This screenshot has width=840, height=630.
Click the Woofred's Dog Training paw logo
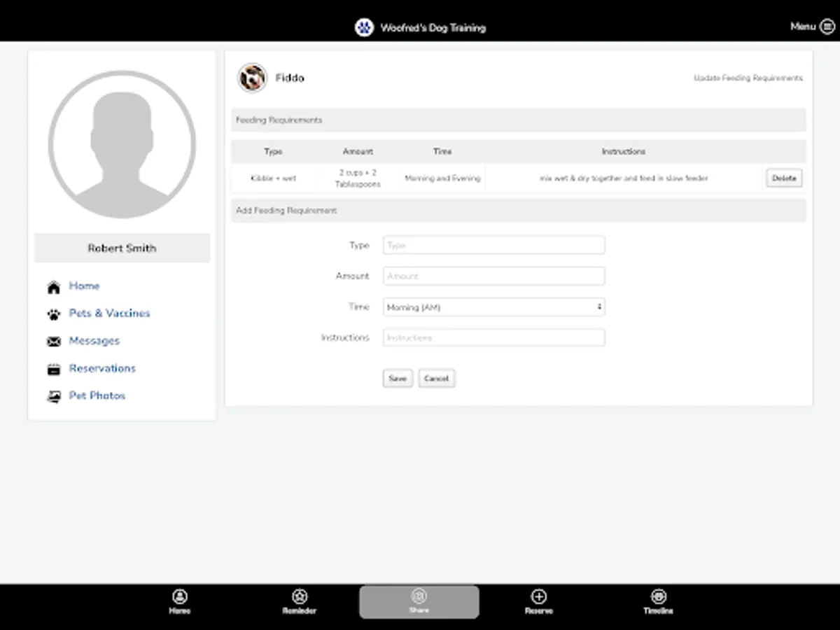pos(365,27)
